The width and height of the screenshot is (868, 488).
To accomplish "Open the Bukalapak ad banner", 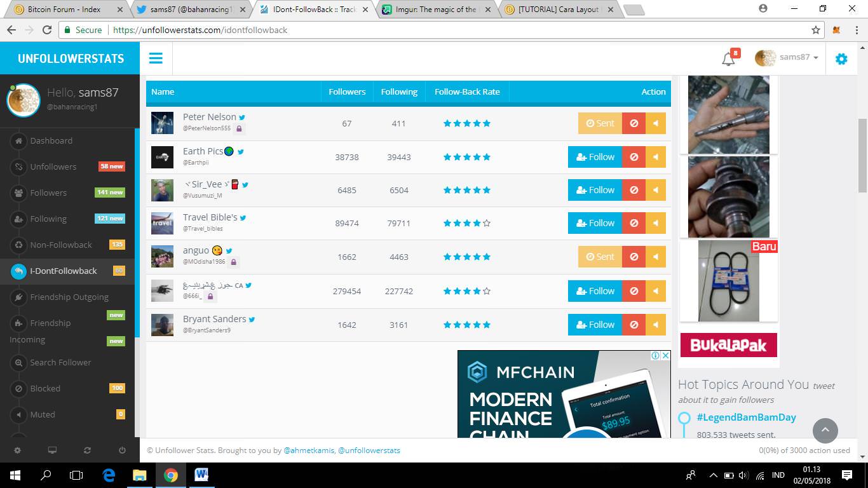I will pyautogui.click(x=729, y=345).
